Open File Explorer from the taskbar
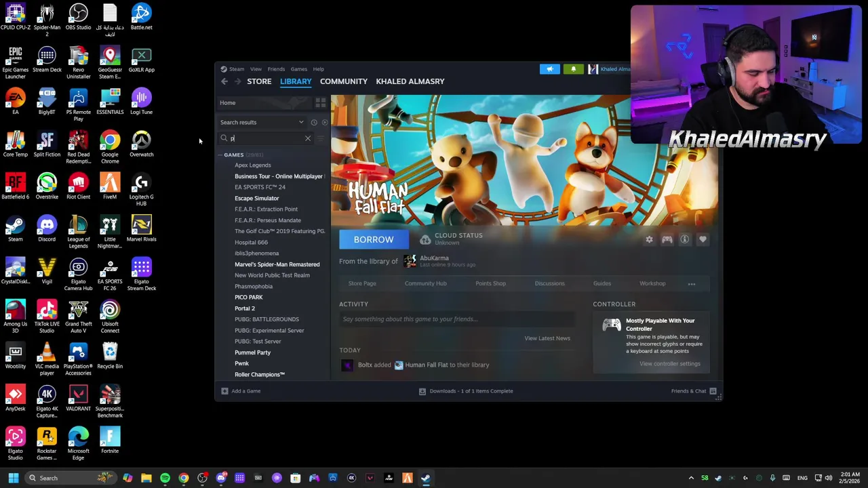Viewport: 868px width, 488px height. tap(146, 478)
